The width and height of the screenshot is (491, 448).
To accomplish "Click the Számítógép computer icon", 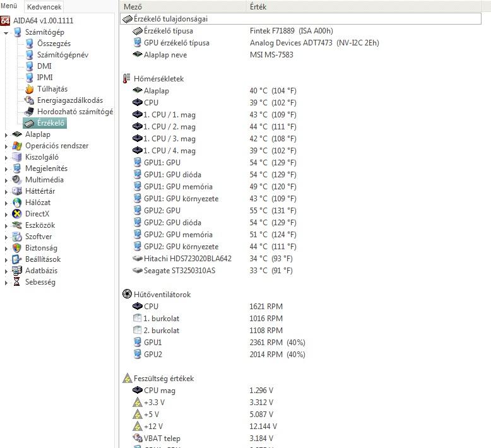I will tap(18, 32).
